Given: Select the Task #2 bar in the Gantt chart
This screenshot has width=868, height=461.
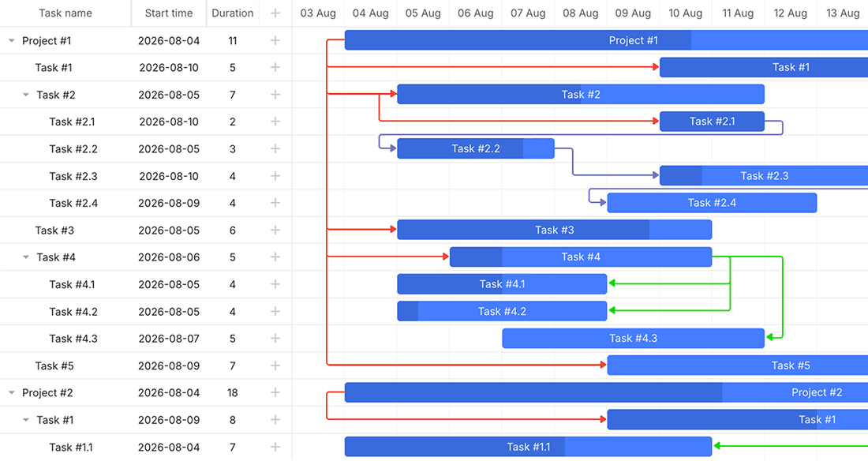Looking at the screenshot, I should tap(581, 94).
